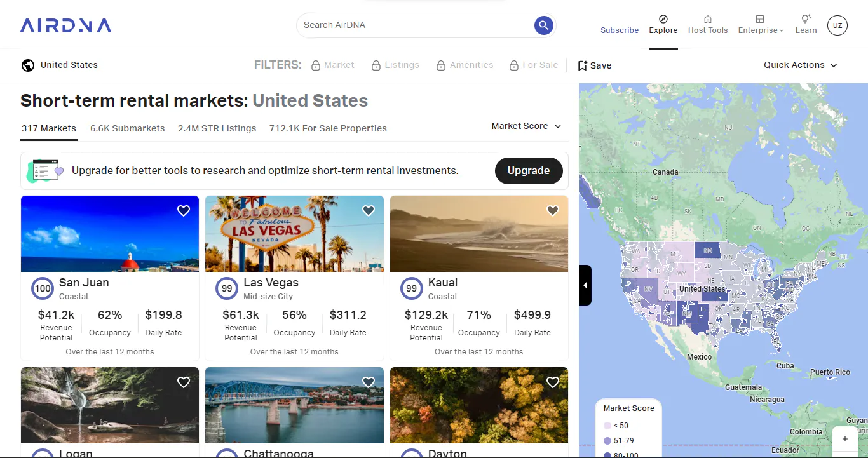Favorite the San Juan market
This screenshot has height=458, width=868.
(x=184, y=211)
